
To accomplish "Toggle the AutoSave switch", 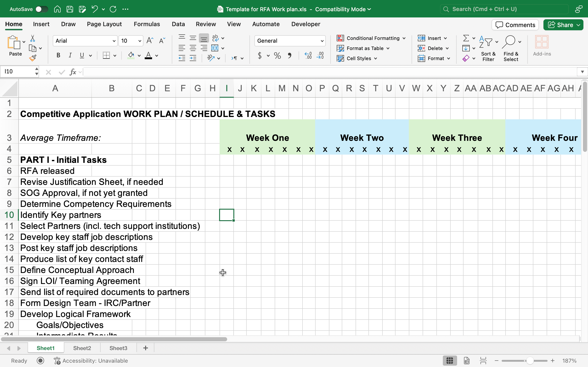I will (42, 9).
